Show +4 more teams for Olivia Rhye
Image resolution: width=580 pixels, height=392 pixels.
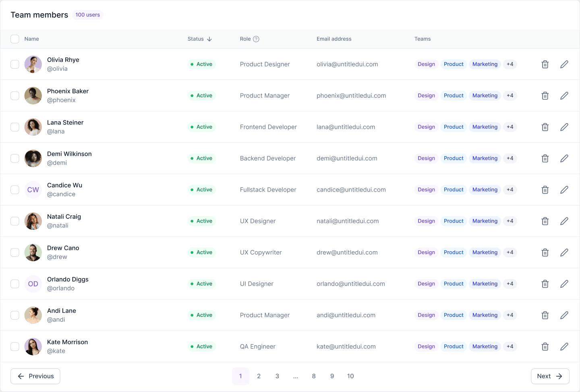(x=510, y=64)
